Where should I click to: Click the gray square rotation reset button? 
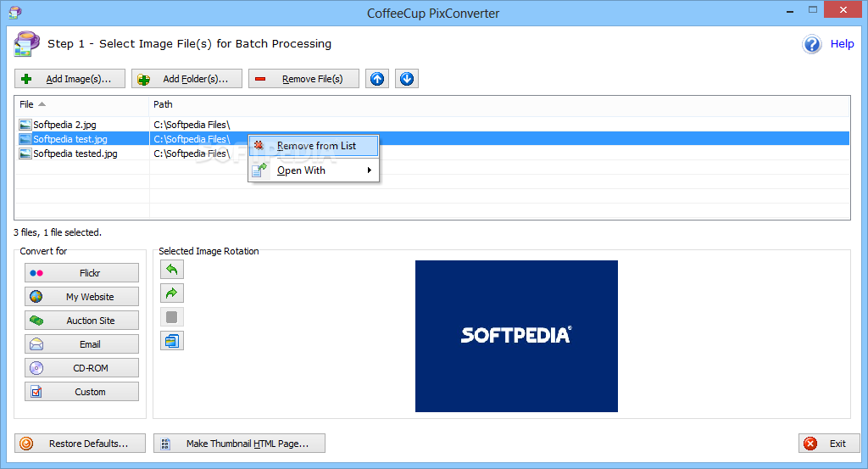tap(171, 317)
